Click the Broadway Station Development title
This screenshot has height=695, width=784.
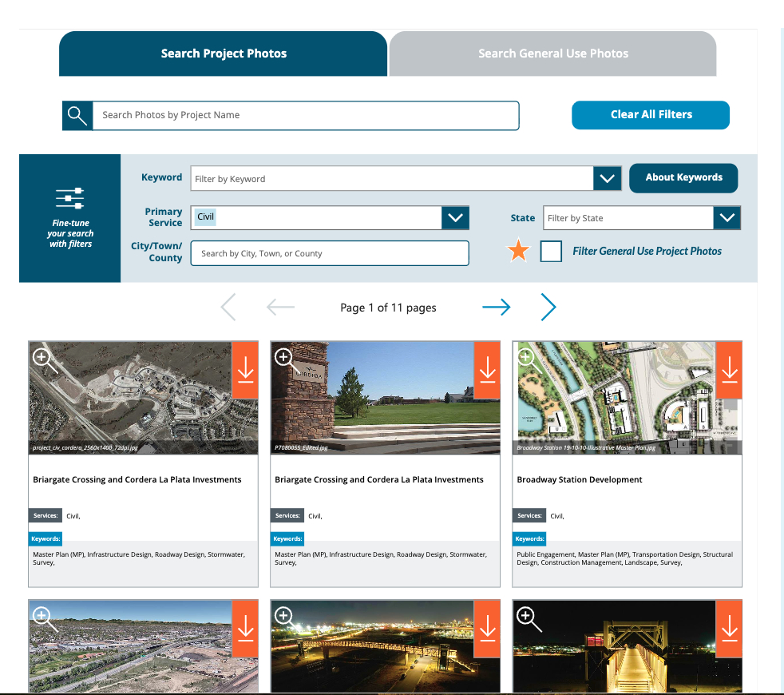tap(580, 479)
